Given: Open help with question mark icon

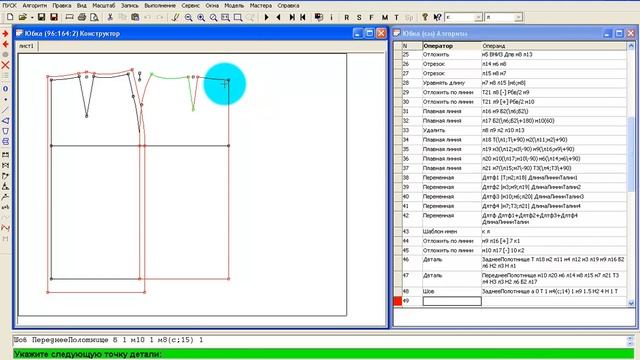Looking at the screenshot, I should tap(425, 17).
